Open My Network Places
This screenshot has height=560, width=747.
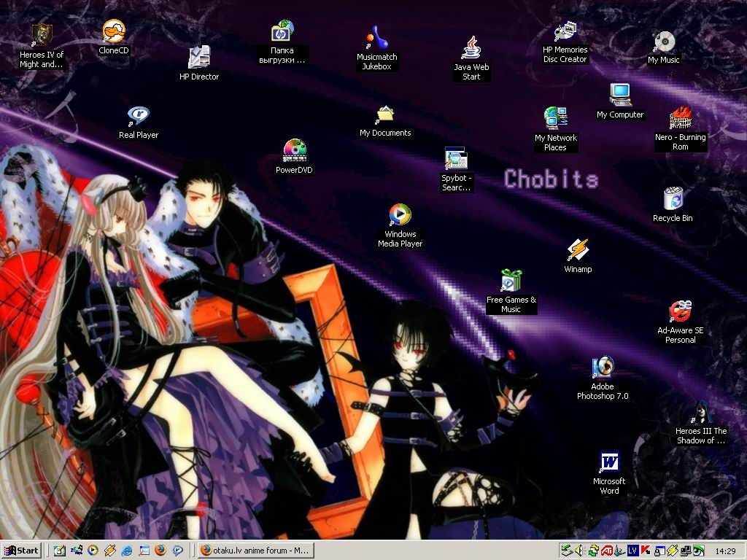click(555, 129)
